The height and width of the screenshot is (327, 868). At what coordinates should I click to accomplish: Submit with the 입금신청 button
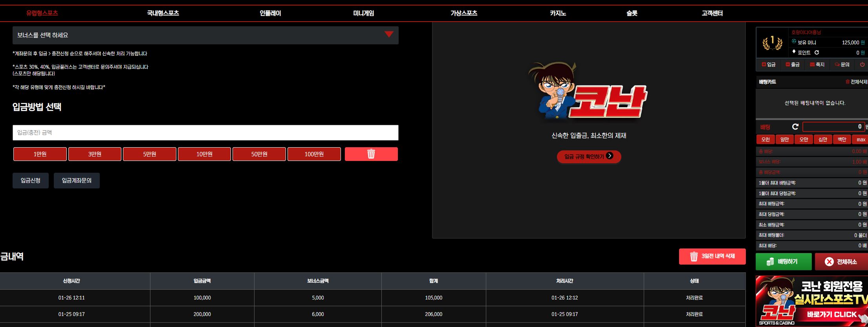pos(31,181)
